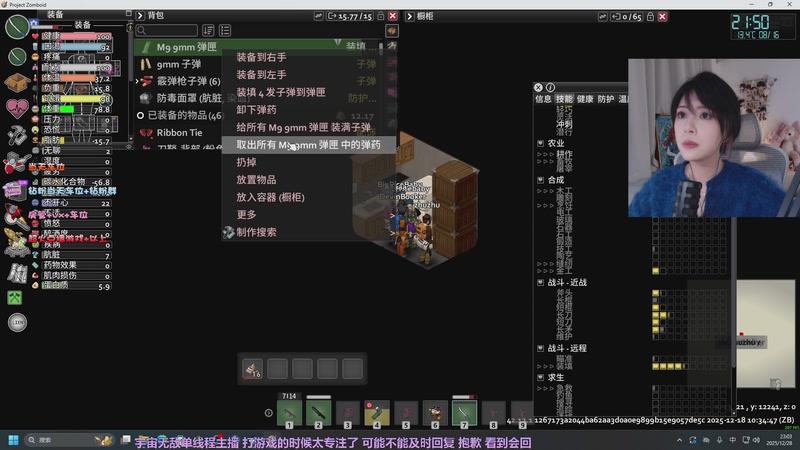This screenshot has width=800, height=450.
Task: Click the green crossed-tools build icon
Action: [x=15, y=298]
